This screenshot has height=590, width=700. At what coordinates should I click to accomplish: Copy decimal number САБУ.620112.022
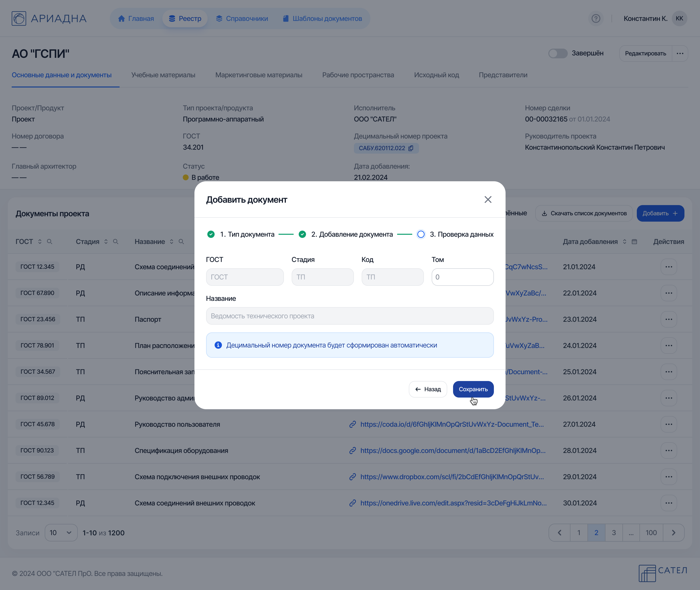pos(411,148)
